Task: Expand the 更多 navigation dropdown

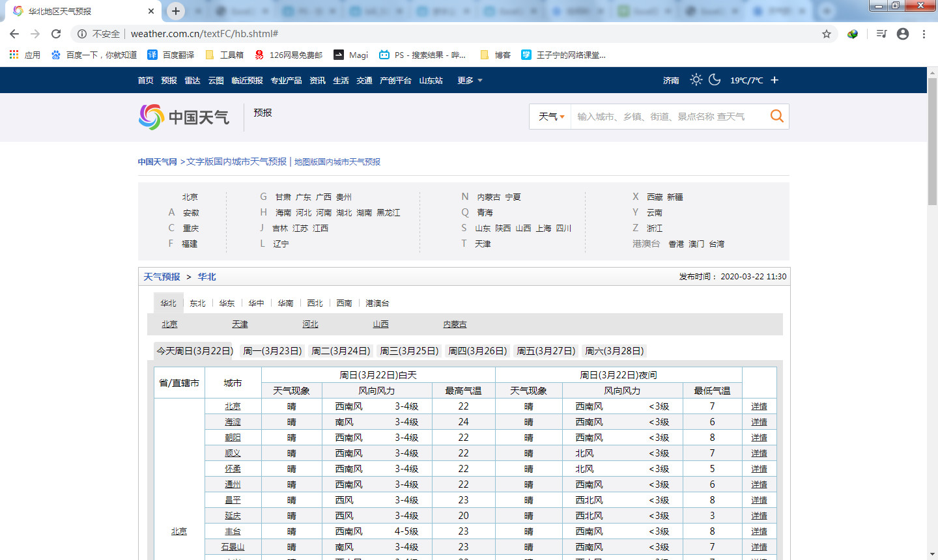Action: pos(470,80)
